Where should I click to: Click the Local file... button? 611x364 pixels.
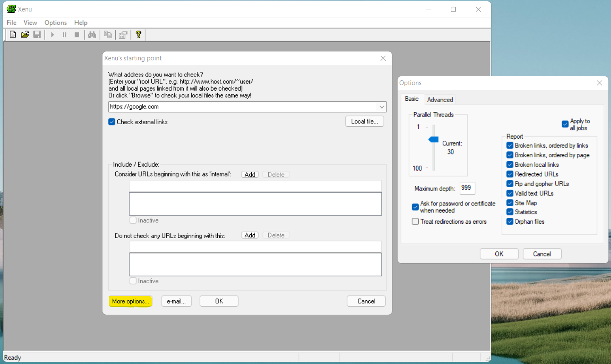point(364,121)
